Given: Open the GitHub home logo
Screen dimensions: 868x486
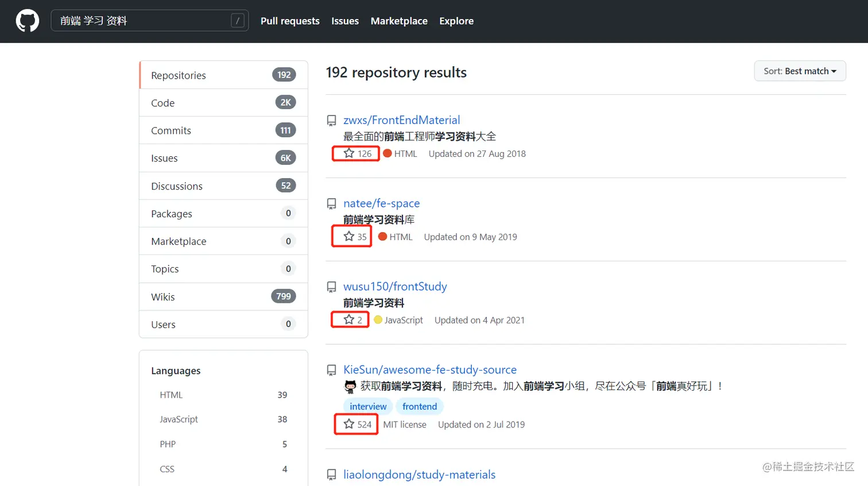Looking at the screenshot, I should [28, 21].
